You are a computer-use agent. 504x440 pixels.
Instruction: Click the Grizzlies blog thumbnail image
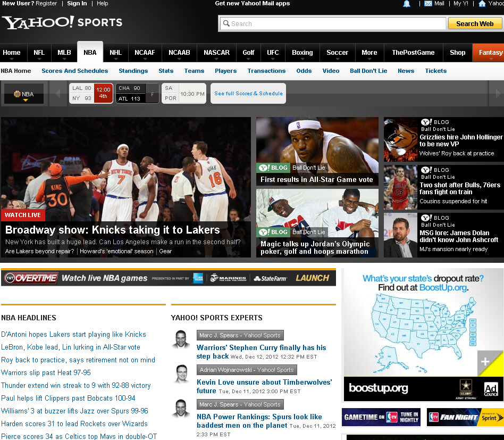click(400, 139)
